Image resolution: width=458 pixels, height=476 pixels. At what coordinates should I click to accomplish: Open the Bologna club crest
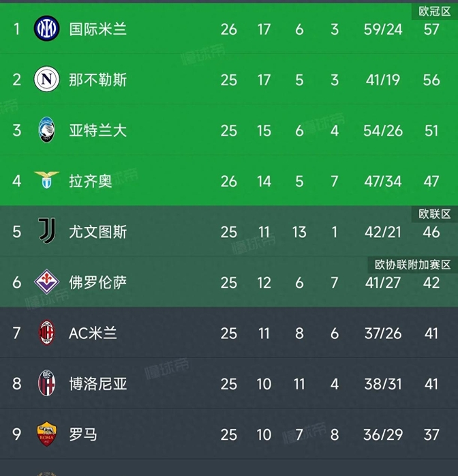click(x=46, y=384)
